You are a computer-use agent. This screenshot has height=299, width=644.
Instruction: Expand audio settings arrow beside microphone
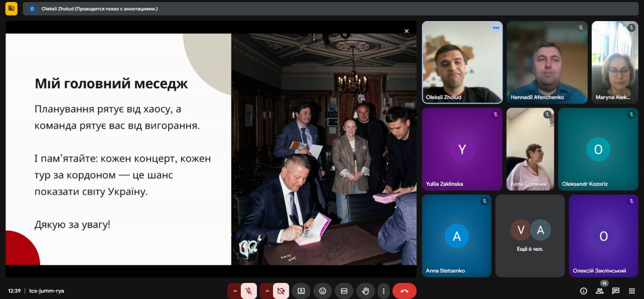pyautogui.click(x=234, y=291)
